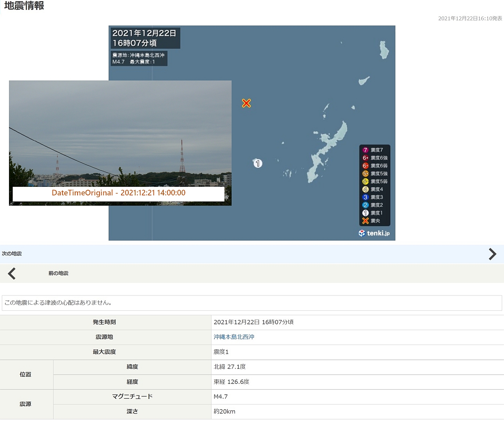
Task: Click the 前の地震 label
Action: [58, 273]
